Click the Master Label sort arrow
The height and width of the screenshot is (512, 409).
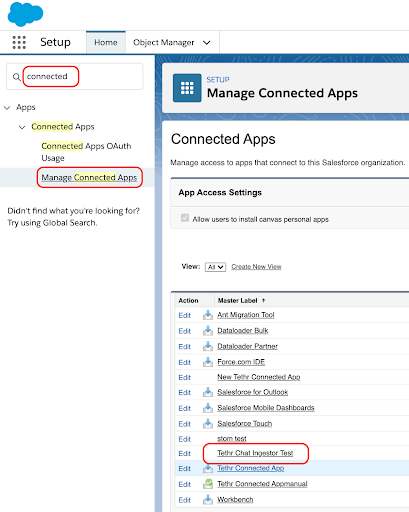pos(263,300)
